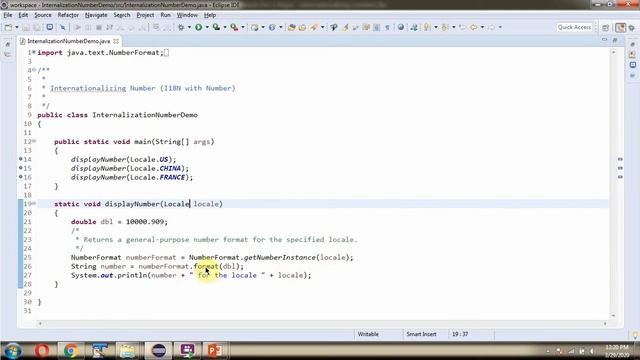The image size is (640, 360).
Task: Collapse the Javadoc comment at line 4
Action: tap(33, 70)
